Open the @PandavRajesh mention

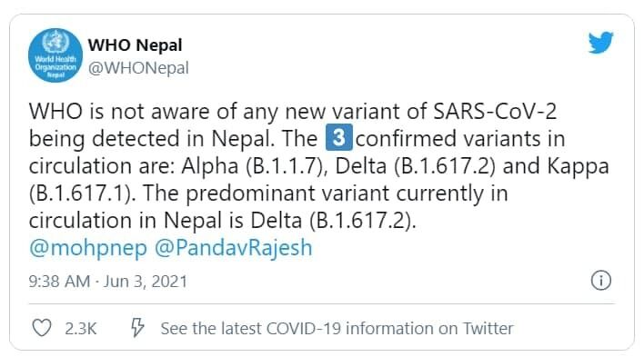pos(233,248)
